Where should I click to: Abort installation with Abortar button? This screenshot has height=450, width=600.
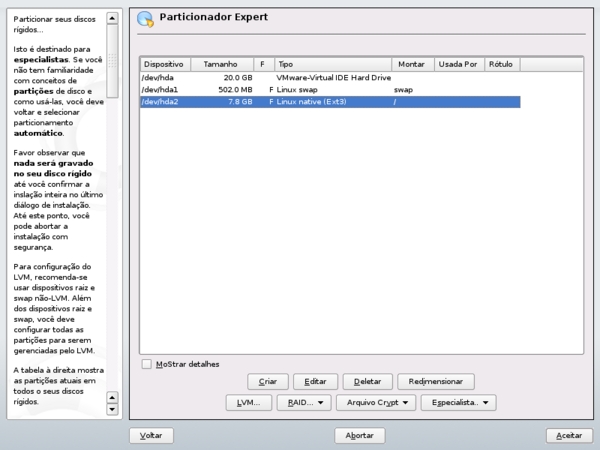(360, 435)
